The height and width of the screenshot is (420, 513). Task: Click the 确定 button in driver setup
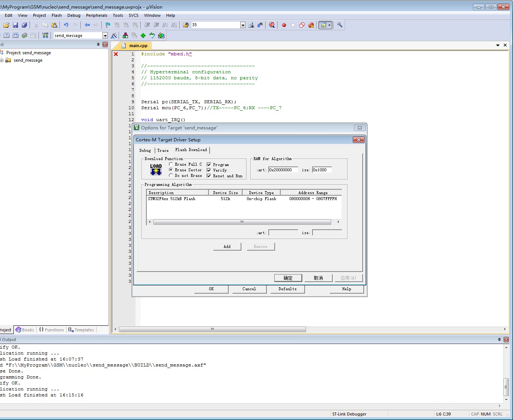point(288,278)
